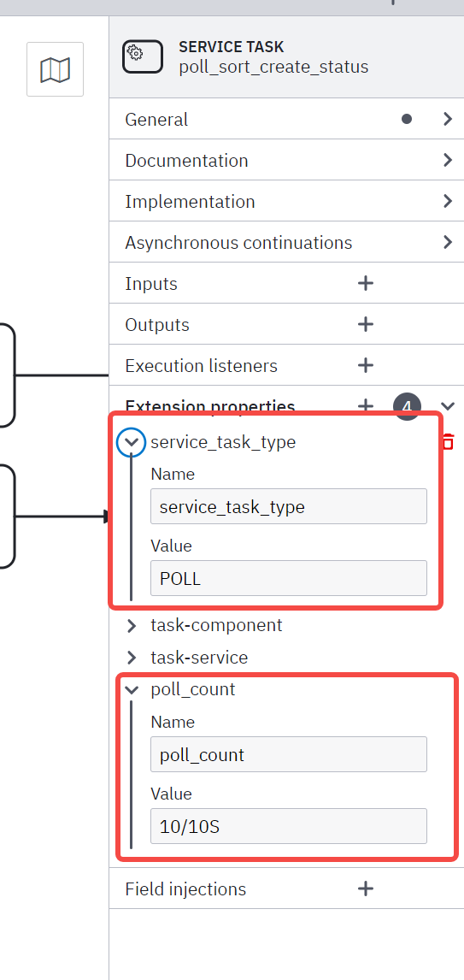Image resolution: width=464 pixels, height=980 pixels.
Task: Add a new output with plus icon
Action: pos(366,324)
